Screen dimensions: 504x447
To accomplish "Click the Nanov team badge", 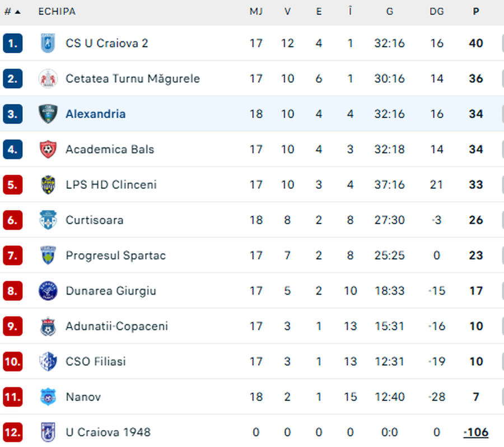I will pos(48,397).
